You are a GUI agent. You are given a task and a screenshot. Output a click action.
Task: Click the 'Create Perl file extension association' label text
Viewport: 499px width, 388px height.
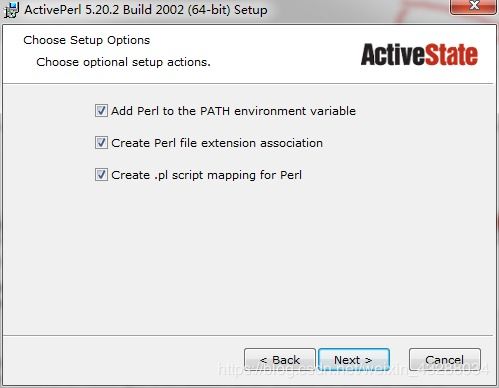[217, 143]
